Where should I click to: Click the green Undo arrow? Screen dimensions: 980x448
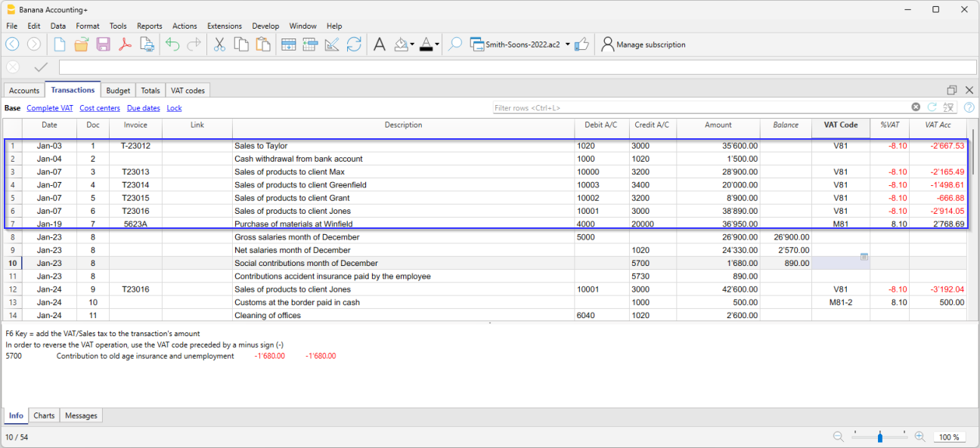tap(172, 45)
